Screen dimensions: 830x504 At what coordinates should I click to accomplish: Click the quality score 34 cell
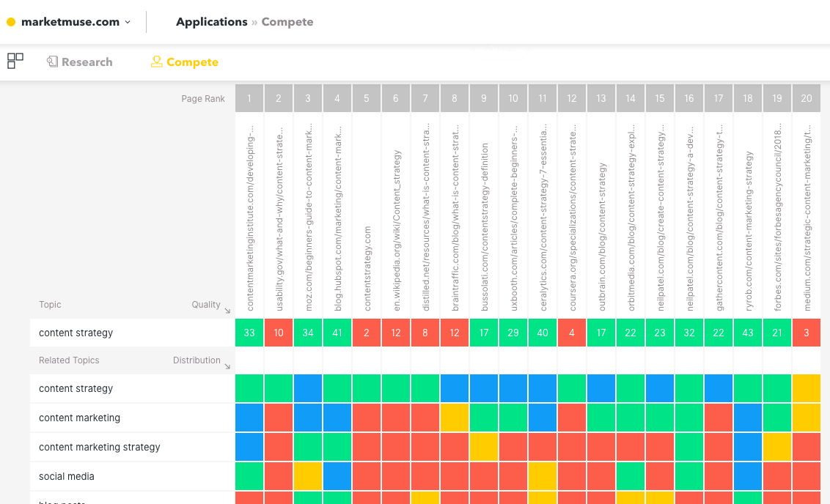point(308,333)
